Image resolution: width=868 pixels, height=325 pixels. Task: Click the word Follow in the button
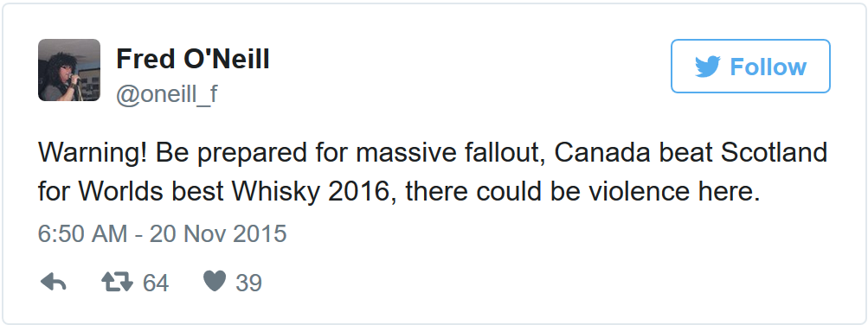click(x=768, y=67)
